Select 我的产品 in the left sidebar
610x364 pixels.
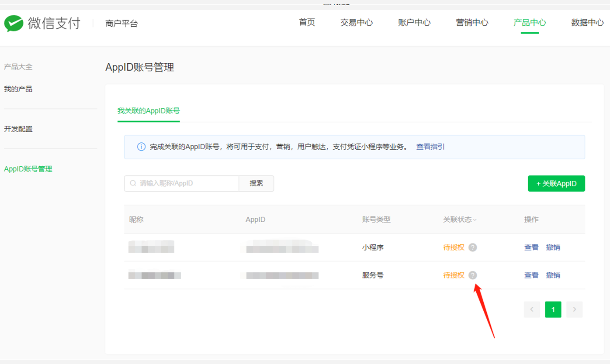click(x=18, y=89)
